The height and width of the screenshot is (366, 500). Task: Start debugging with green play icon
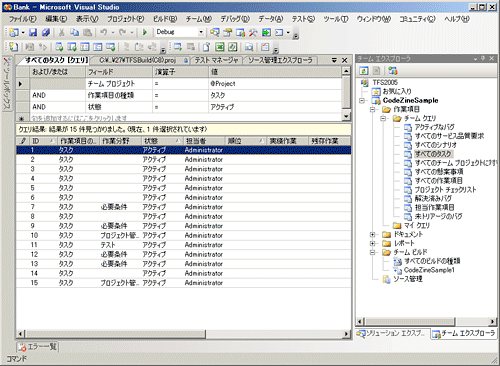click(145, 32)
